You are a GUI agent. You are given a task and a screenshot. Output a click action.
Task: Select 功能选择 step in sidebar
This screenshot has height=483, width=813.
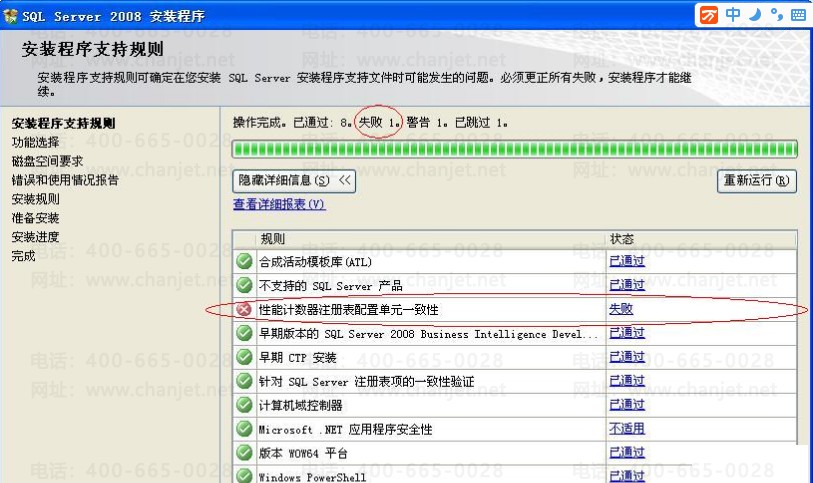pyautogui.click(x=35, y=142)
